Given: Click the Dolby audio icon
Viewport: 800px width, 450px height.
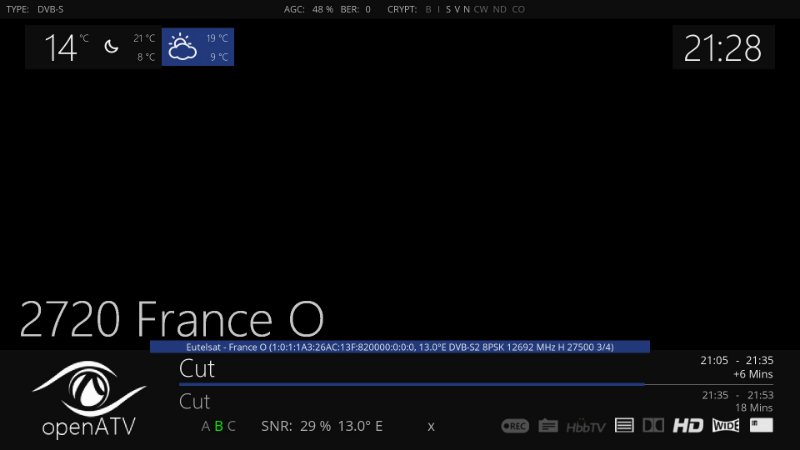Looking at the screenshot, I should click(653, 426).
